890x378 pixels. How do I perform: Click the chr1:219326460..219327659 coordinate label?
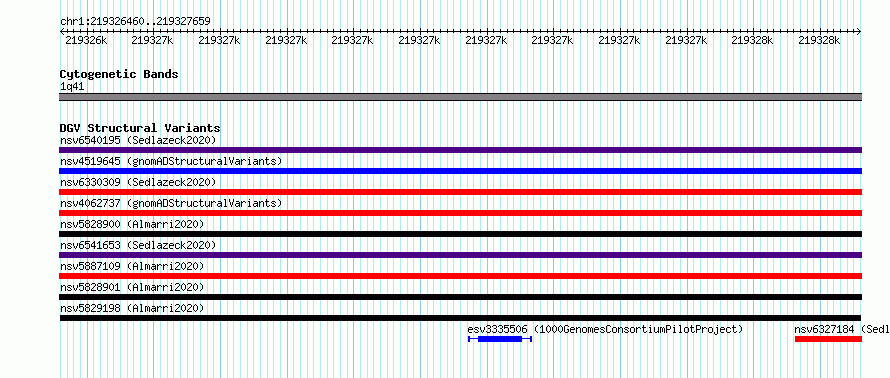tap(135, 21)
